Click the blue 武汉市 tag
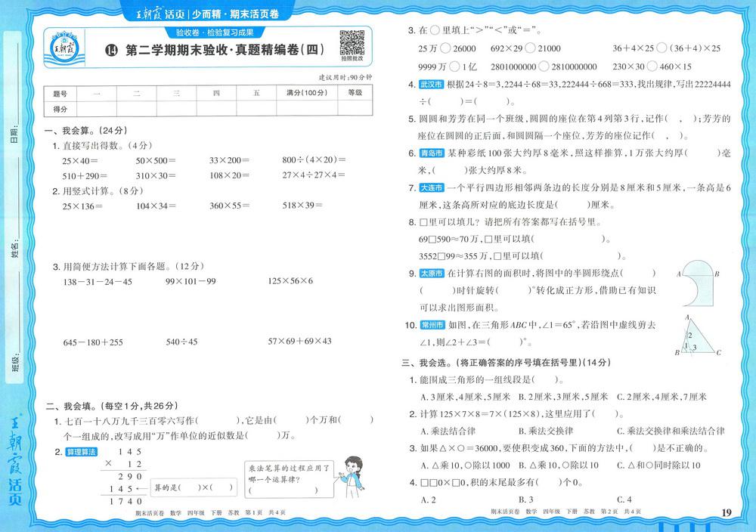Screen dimensions: 756x532 coord(431,85)
